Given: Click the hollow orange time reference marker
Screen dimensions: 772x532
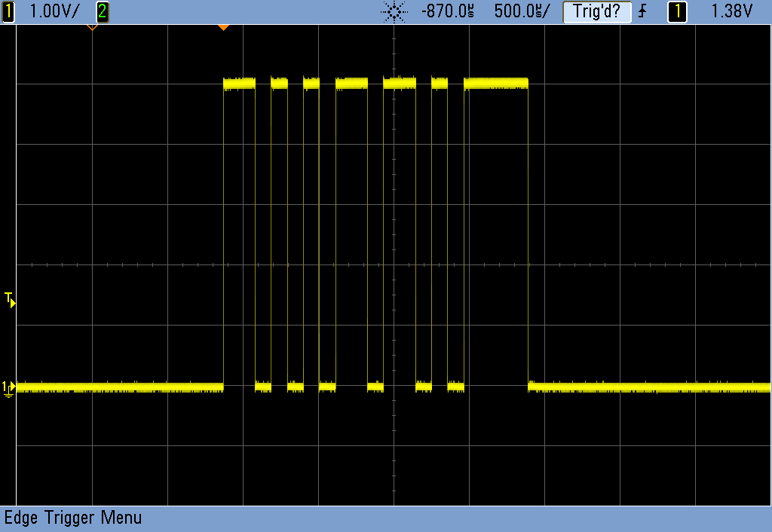Looking at the screenshot, I should [92, 27].
